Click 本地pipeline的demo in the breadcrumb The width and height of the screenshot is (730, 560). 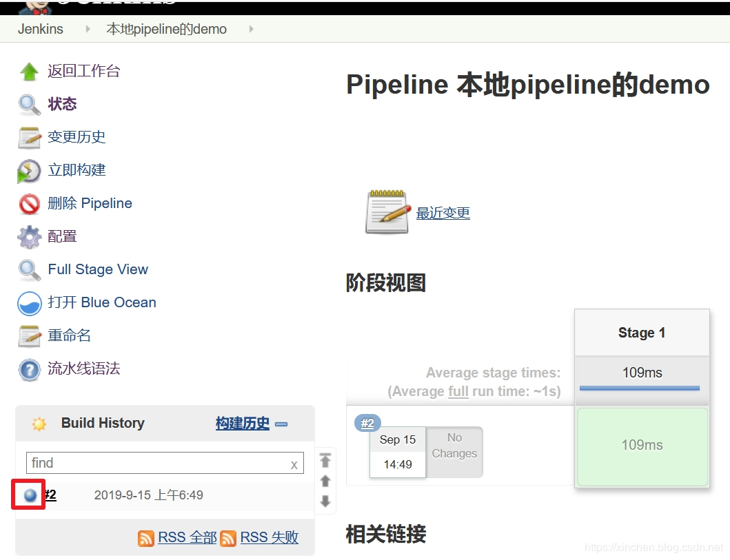(166, 29)
